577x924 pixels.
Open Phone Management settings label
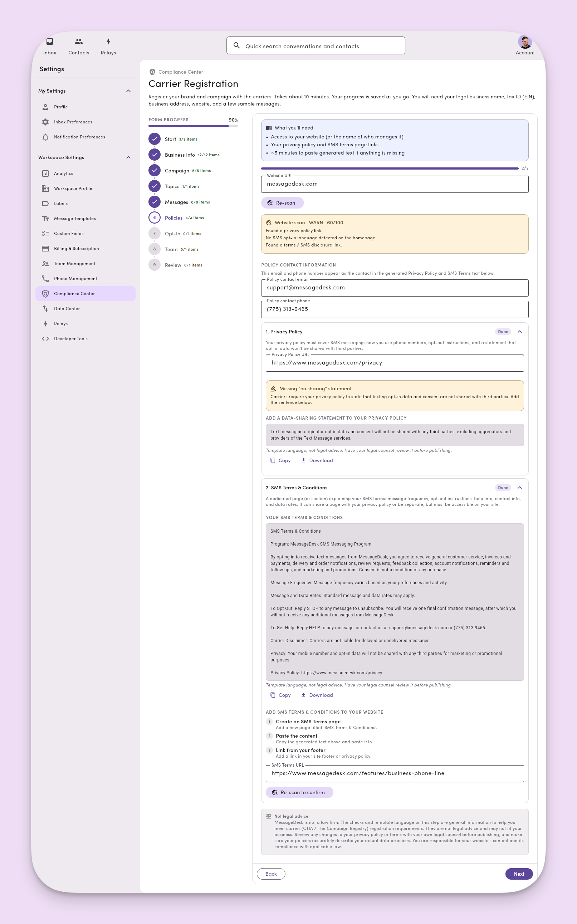coord(75,279)
